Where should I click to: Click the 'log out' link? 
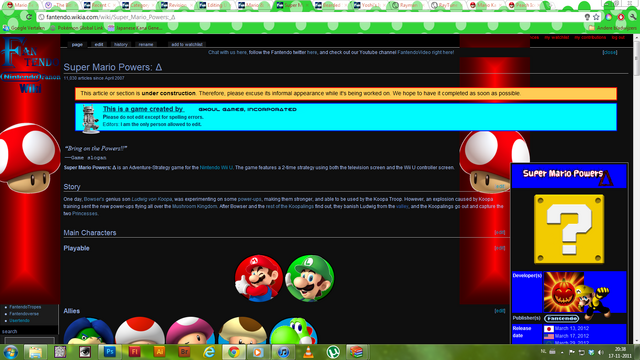point(618,37)
